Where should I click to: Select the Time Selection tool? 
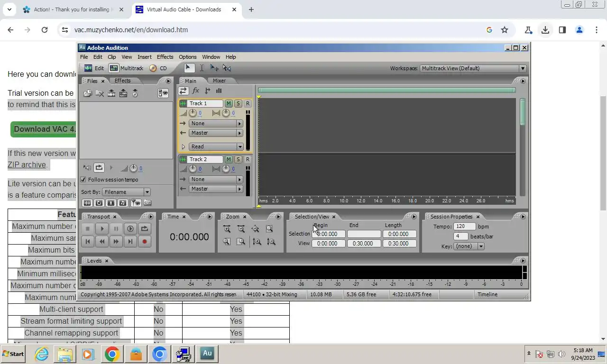click(202, 68)
